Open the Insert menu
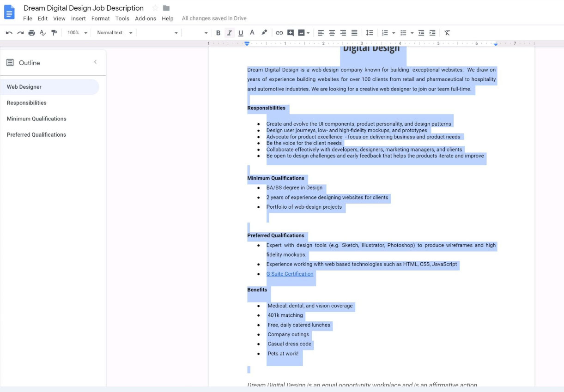Screen dimensions: 564x392 point(79,18)
